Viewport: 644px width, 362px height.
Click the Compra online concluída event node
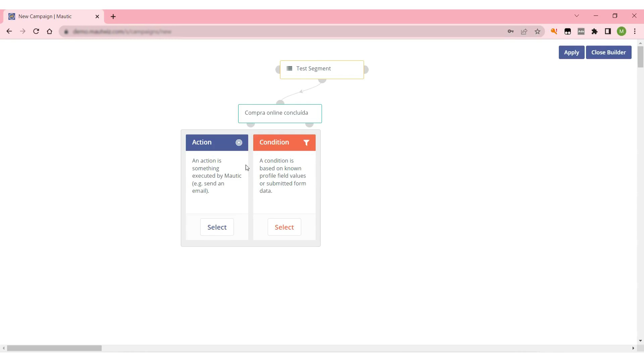coord(280,113)
